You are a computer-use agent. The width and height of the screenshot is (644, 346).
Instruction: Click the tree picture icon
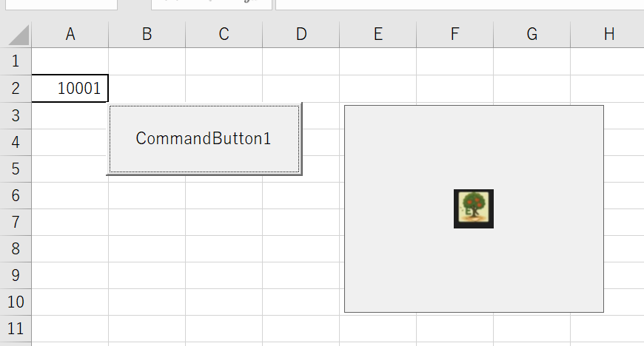[x=474, y=208]
